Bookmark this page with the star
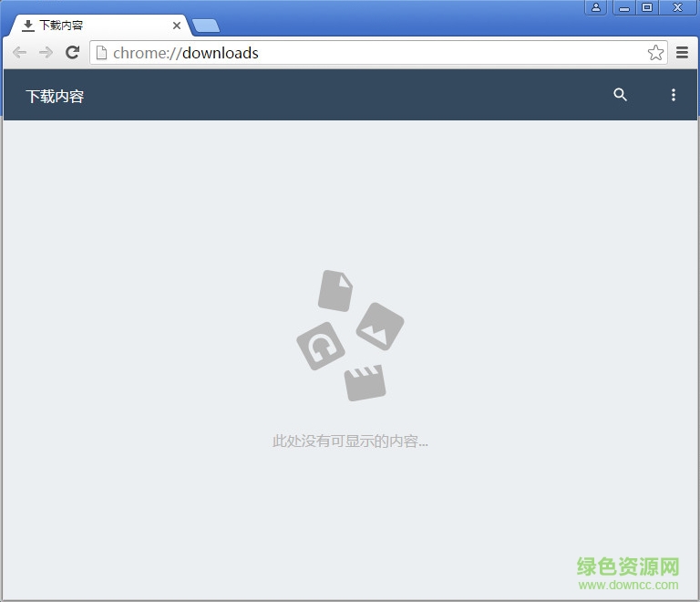 [x=655, y=53]
